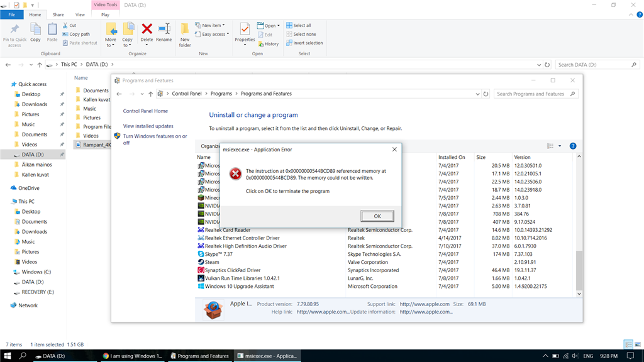Click Turn Windows features on or off
The width and height of the screenshot is (644, 362).
click(x=155, y=139)
